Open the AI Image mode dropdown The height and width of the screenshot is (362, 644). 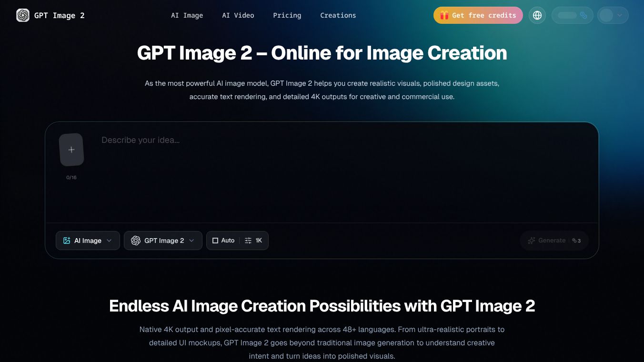pyautogui.click(x=88, y=241)
